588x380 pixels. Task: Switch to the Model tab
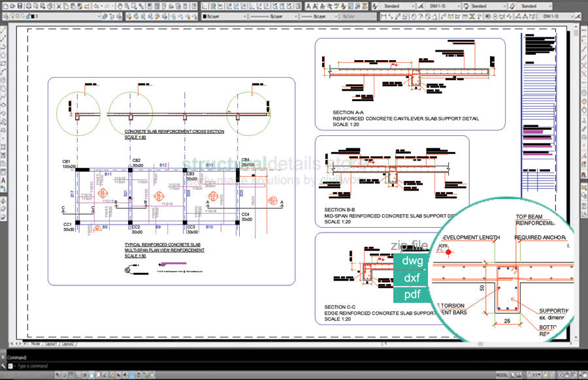pos(34,343)
